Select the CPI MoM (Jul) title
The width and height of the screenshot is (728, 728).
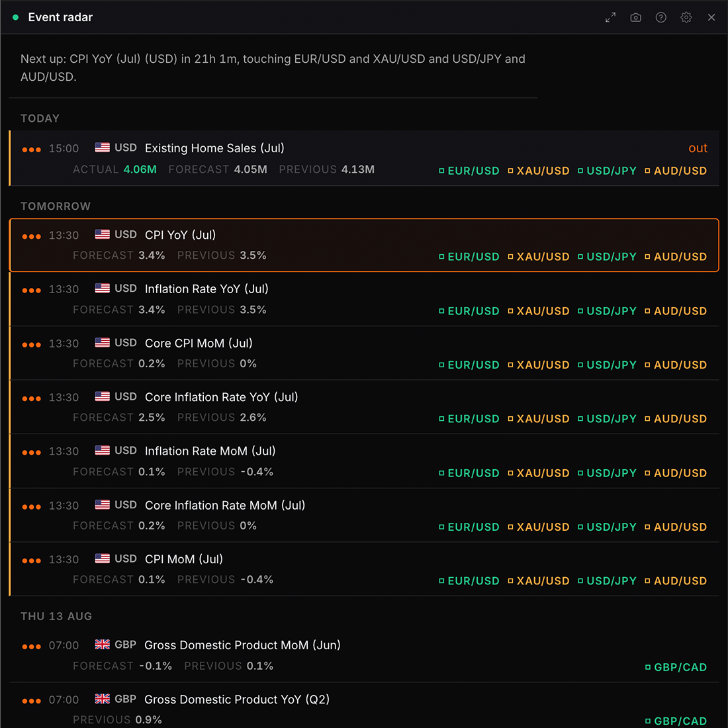184,559
